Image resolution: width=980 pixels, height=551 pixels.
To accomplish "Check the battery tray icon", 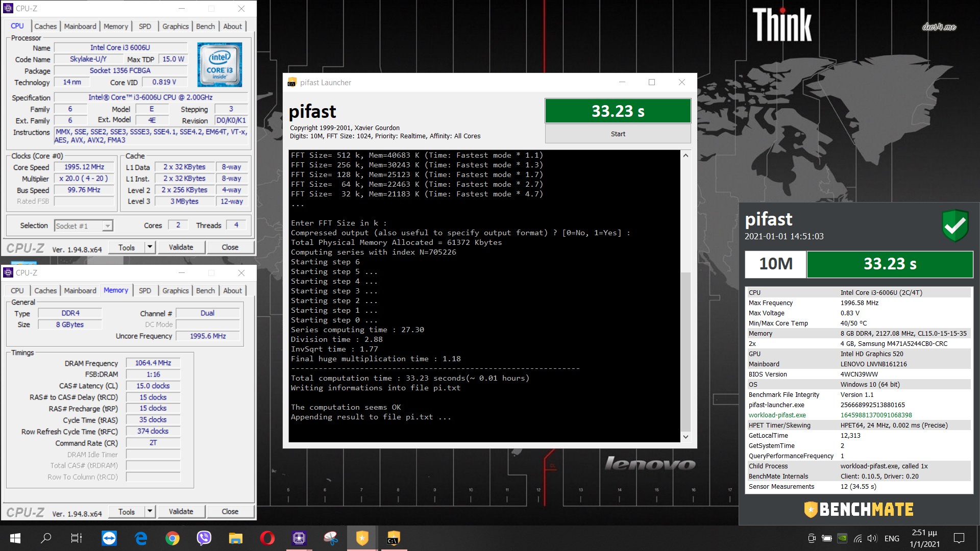I will (x=827, y=538).
